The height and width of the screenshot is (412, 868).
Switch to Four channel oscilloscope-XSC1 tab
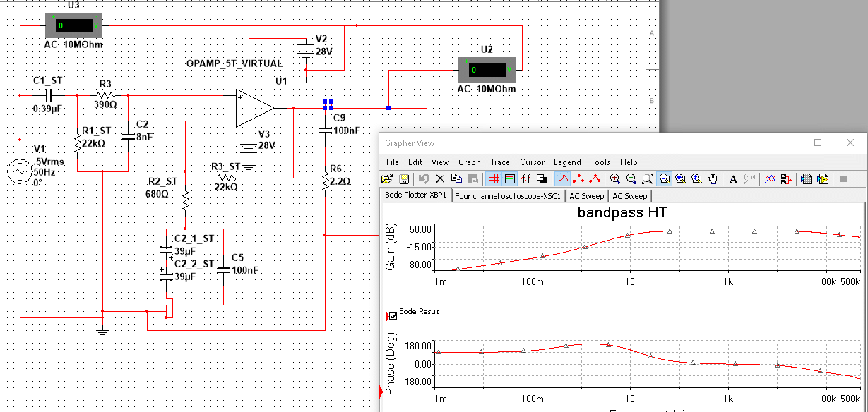509,196
